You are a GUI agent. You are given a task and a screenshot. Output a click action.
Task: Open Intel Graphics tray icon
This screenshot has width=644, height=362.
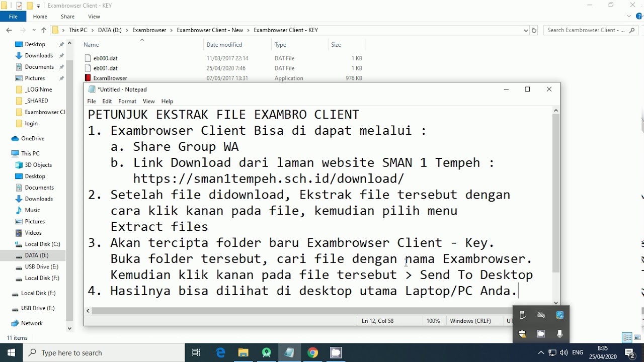560,315
